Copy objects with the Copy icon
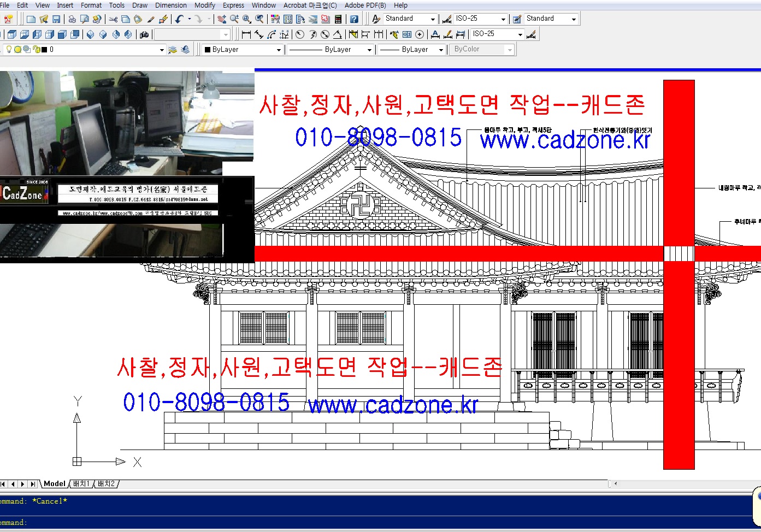761x532 pixels. 126,19
